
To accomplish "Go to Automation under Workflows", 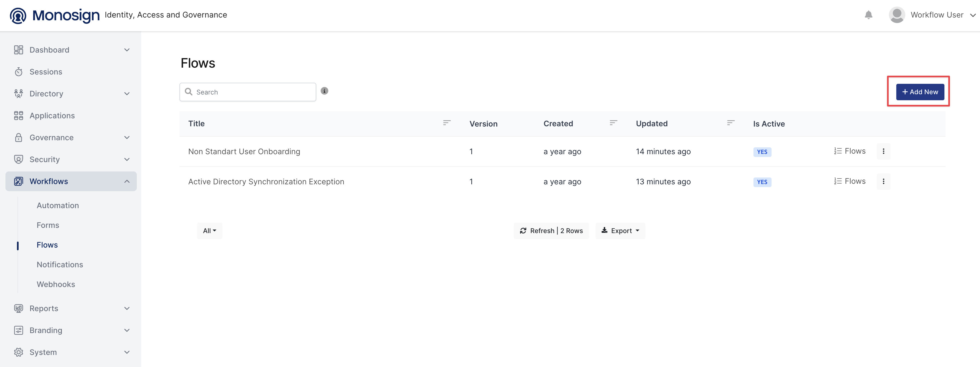I will 58,205.
